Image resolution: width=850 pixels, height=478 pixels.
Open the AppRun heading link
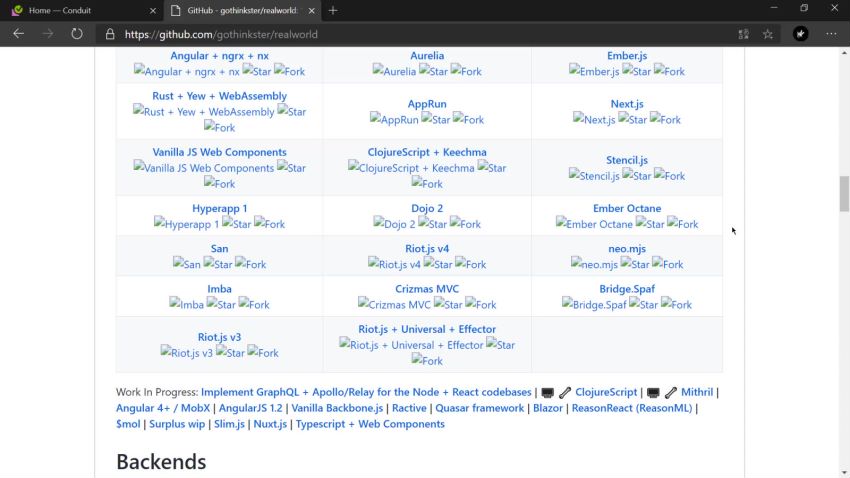pos(427,104)
